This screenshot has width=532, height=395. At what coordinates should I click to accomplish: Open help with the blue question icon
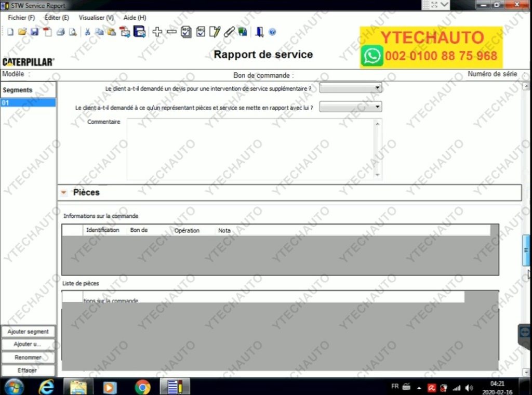tap(272, 32)
